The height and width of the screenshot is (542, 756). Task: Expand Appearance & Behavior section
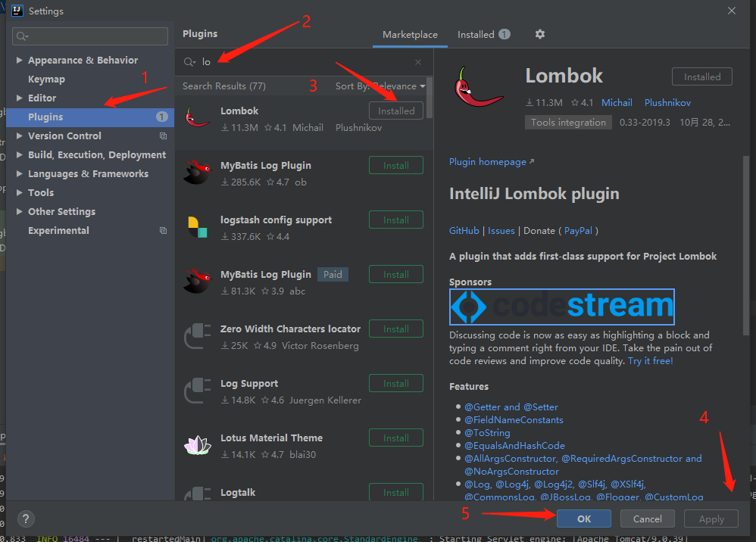point(19,60)
